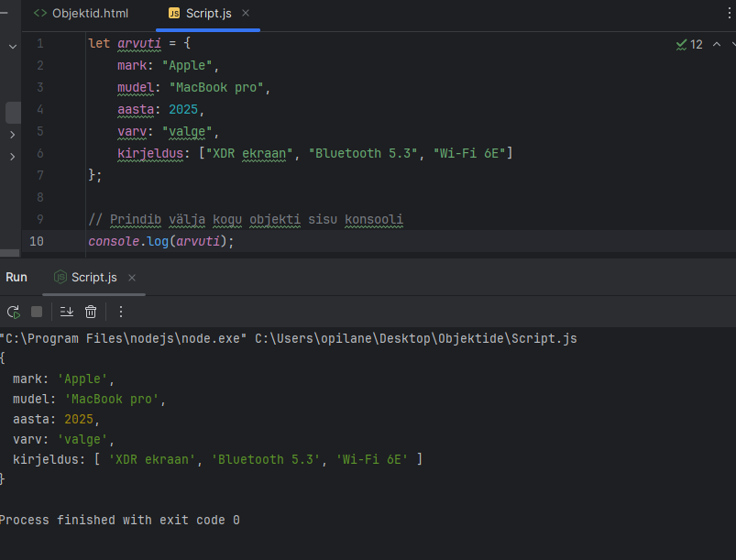Close the Script.js run tab
This screenshot has width=736, height=560.
[132, 278]
